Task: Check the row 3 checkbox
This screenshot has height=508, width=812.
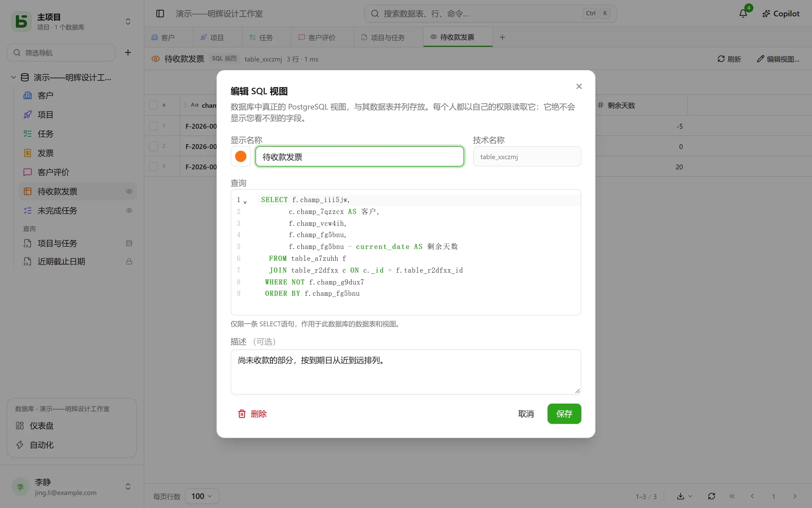Action: click(153, 167)
